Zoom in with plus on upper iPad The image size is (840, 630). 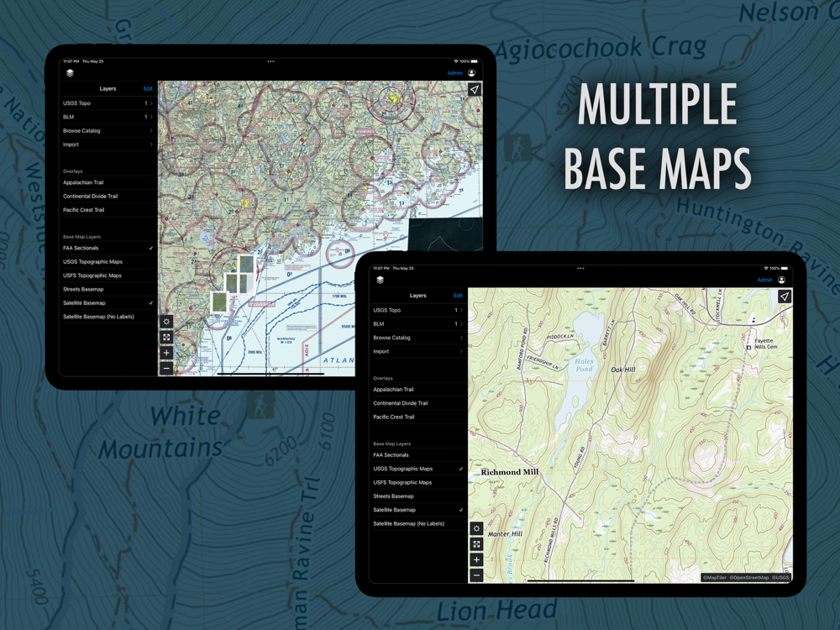(x=166, y=353)
